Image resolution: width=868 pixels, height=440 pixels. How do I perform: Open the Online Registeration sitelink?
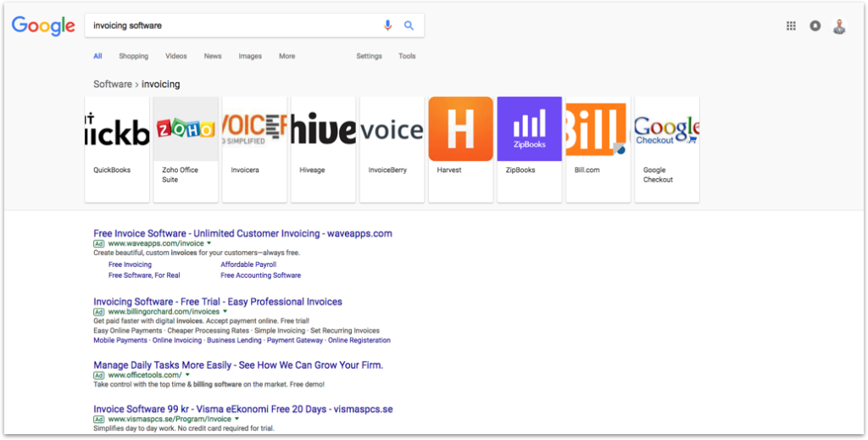[x=359, y=340]
